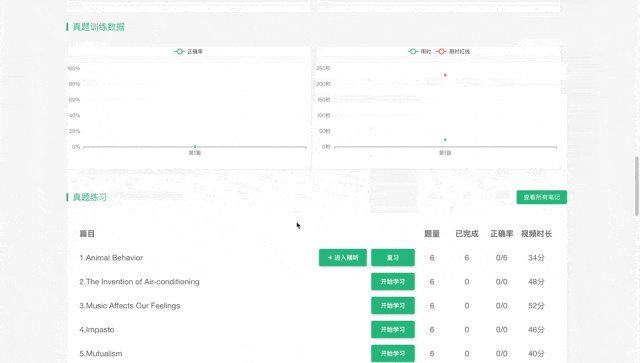The height and width of the screenshot is (363, 640).
Task: Select the green data point in time chart
Action: (445, 140)
